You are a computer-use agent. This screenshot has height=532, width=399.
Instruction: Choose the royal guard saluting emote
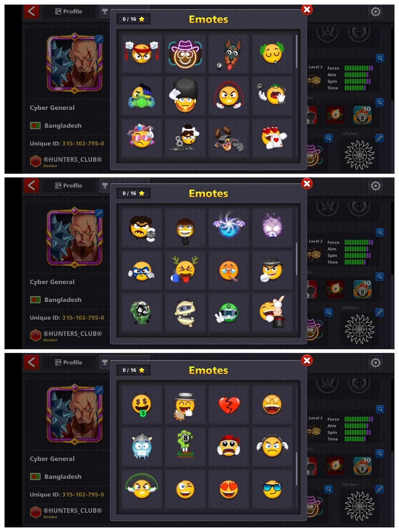coord(185,96)
